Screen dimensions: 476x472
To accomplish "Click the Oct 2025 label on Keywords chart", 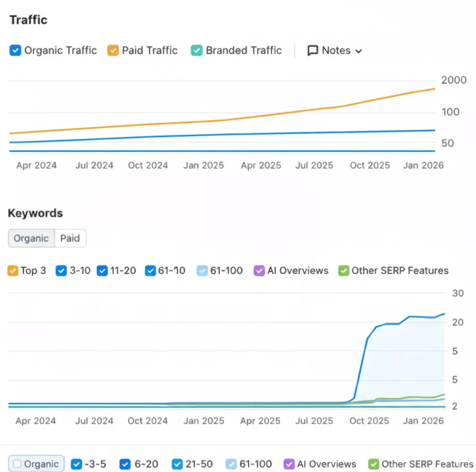I will coord(369,421).
